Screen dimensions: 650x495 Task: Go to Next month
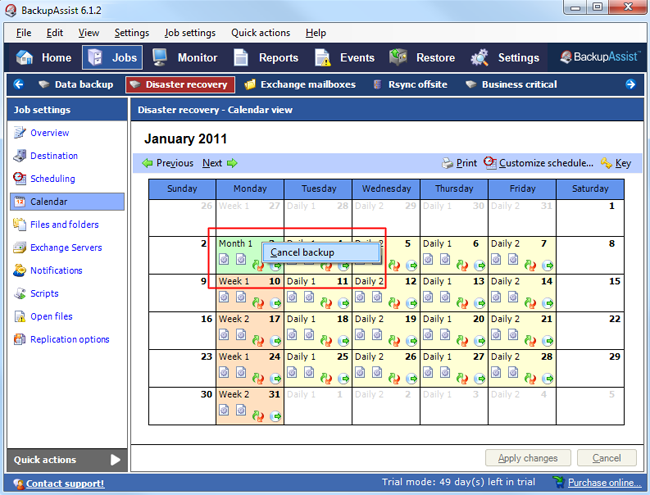[x=220, y=163]
